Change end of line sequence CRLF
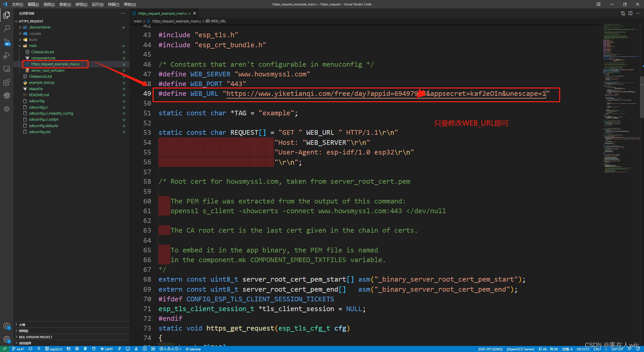This screenshot has width=644, height=352. point(597,349)
